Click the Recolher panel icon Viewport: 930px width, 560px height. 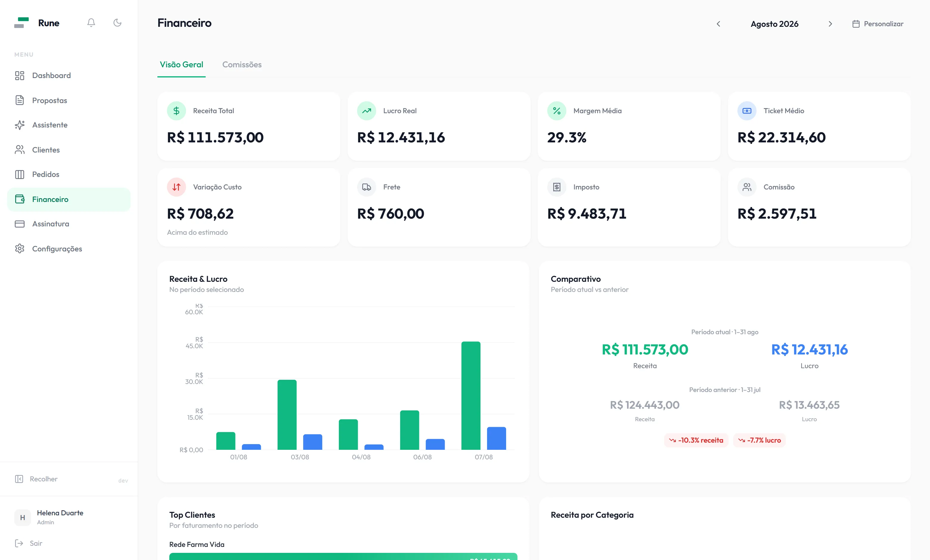[19, 479]
